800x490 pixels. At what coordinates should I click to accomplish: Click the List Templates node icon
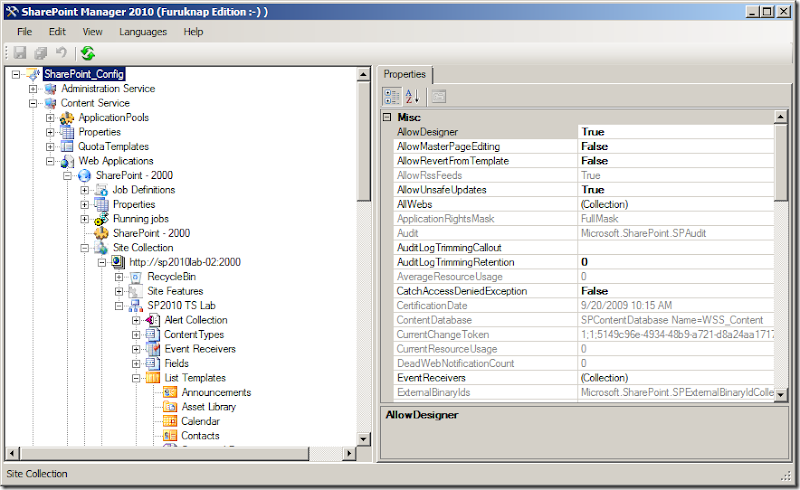[x=153, y=378]
